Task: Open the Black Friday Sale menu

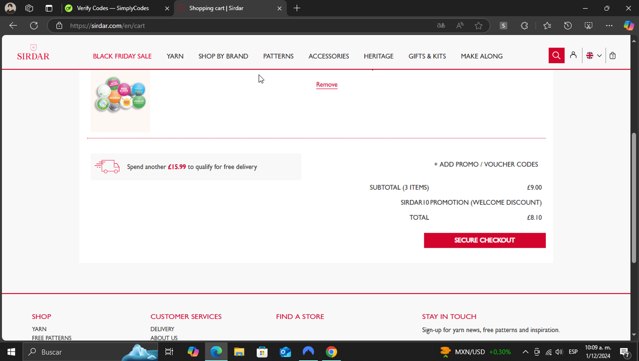Action: [122, 56]
